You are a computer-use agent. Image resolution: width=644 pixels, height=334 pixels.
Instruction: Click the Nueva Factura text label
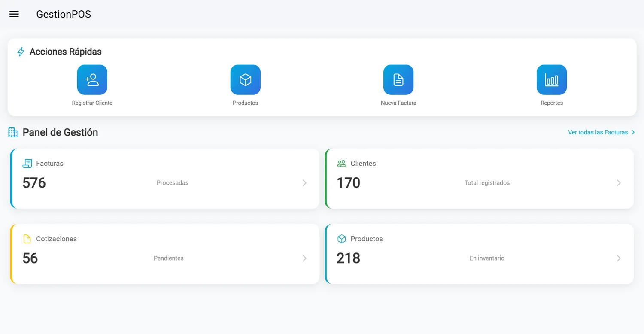[398, 103]
